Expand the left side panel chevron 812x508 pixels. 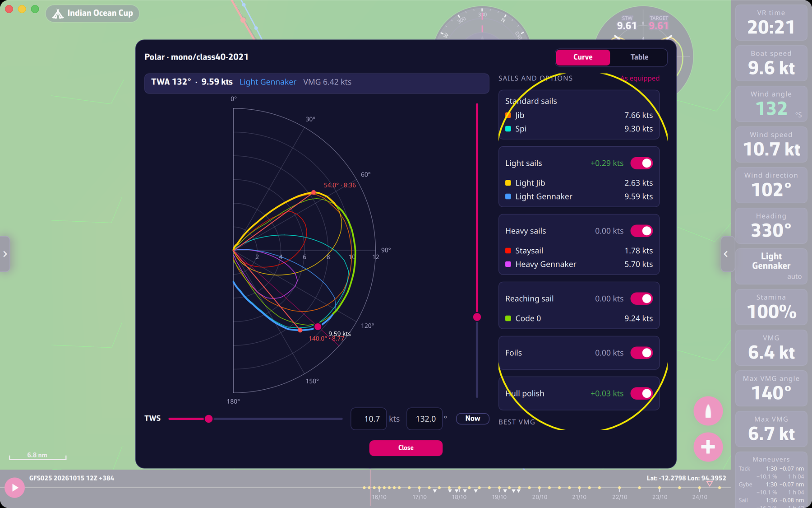(5, 254)
